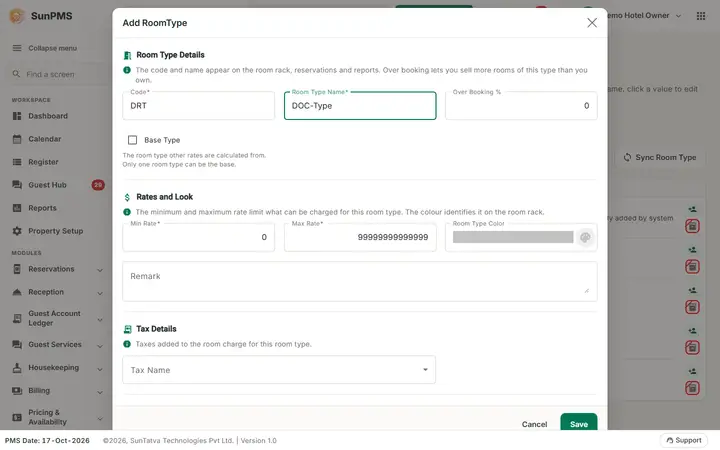Open the color palette picker icon
The image size is (720, 450).
(x=585, y=237)
